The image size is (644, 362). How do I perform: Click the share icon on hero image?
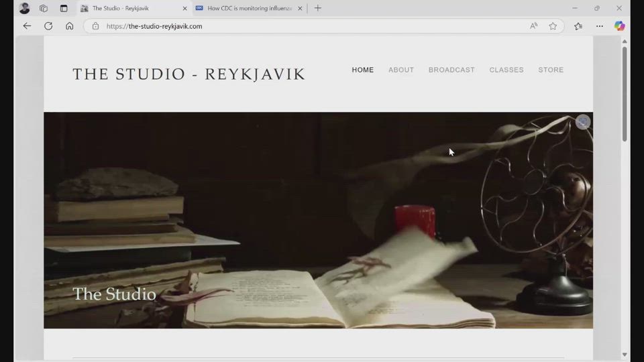click(x=582, y=122)
